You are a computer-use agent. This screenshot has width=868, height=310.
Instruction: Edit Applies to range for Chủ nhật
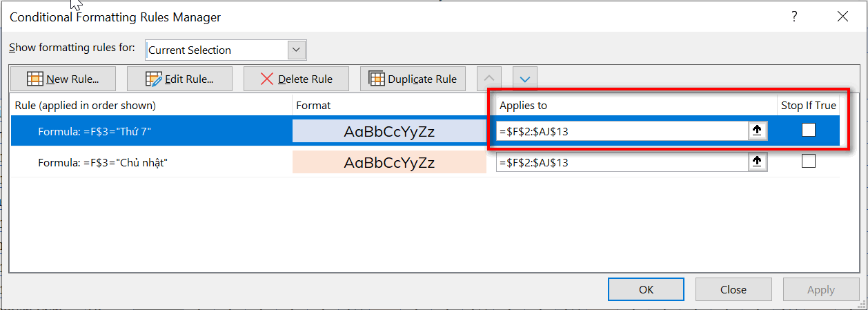pyautogui.click(x=621, y=163)
